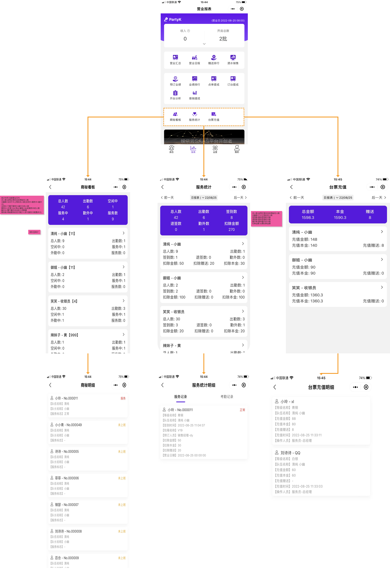Go back from 服务统计 page
This screenshot has height=588, width=390.
pyautogui.click(x=162, y=187)
